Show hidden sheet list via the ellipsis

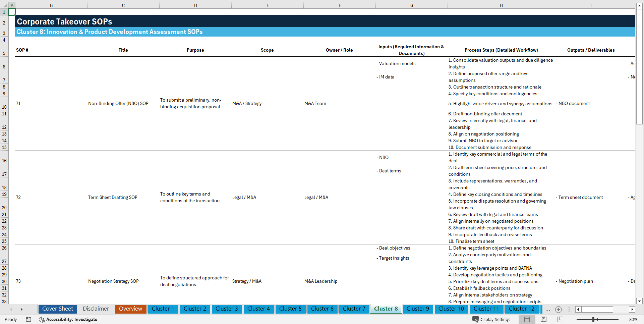pyautogui.click(x=547, y=309)
